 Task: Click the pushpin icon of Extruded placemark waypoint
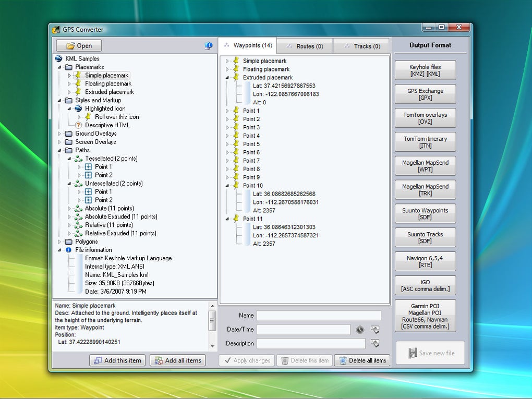point(236,77)
